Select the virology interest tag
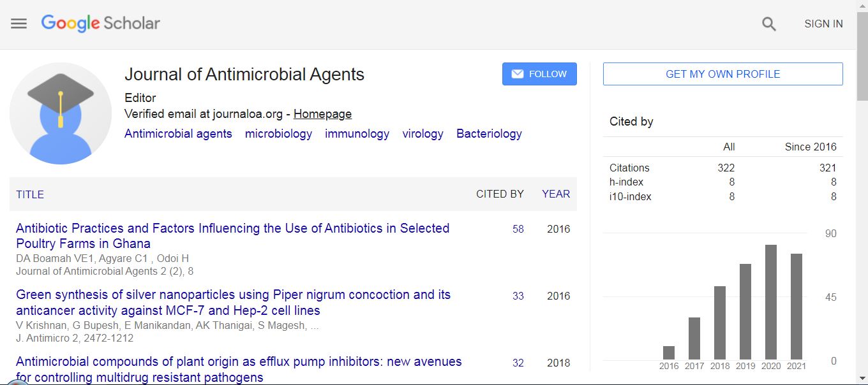 (423, 134)
